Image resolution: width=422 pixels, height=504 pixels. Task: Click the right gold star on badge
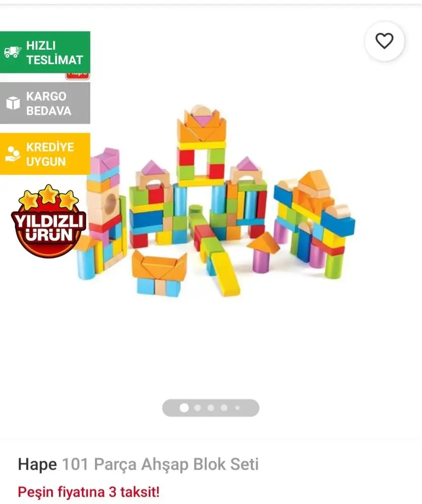[x=68, y=200]
